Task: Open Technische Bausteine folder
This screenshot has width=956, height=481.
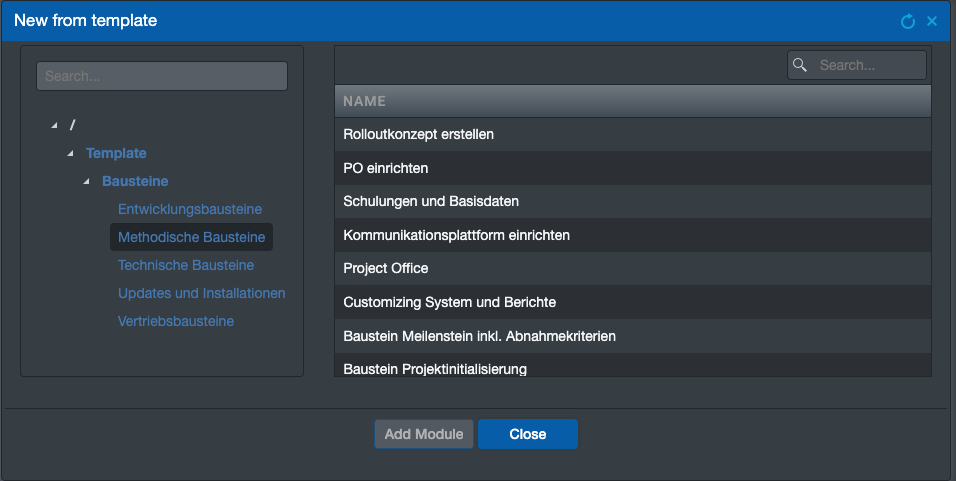Action: tap(186, 265)
